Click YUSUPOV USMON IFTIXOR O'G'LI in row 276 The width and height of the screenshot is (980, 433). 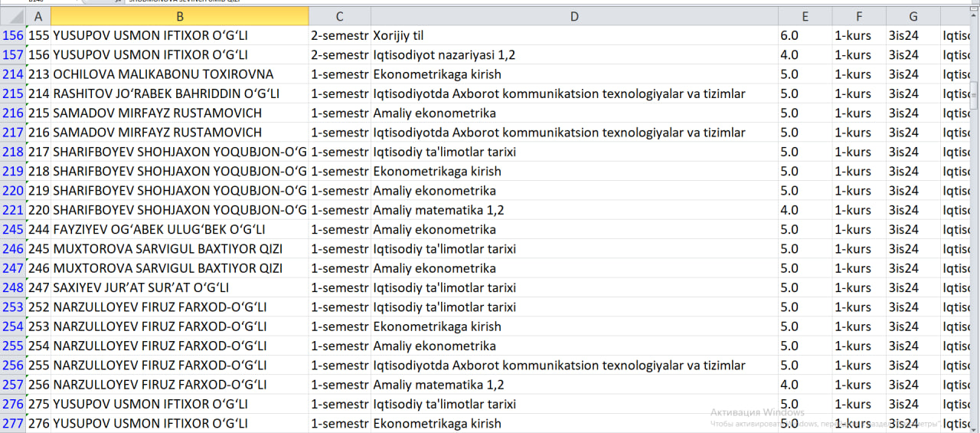(x=180, y=404)
